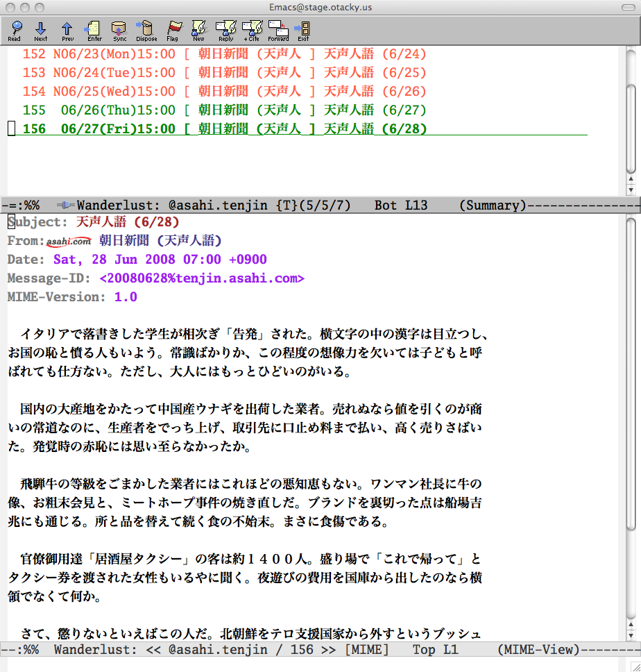
Task: Flag the message with Flag icon
Action: (x=173, y=31)
